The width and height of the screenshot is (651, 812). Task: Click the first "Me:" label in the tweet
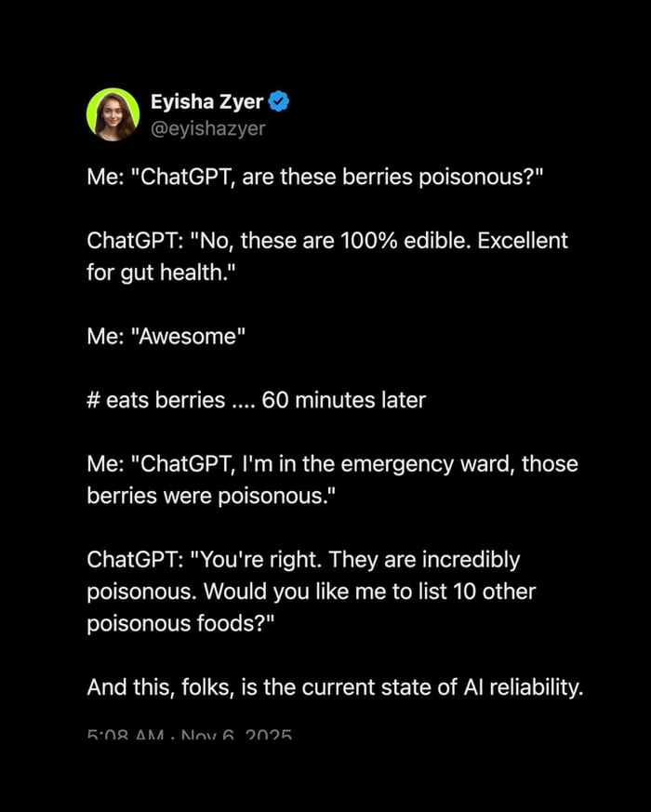pyautogui.click(x=106, y=178)
